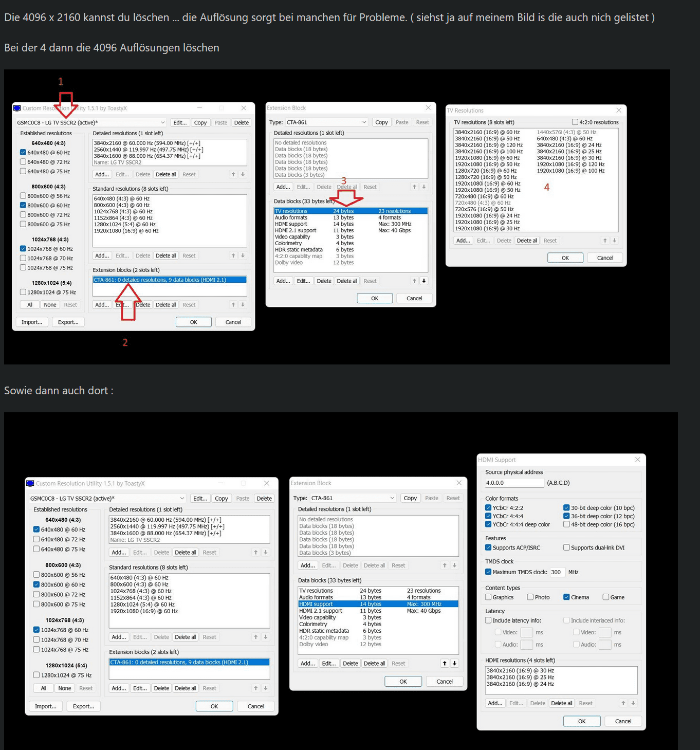Viewport: 700px width, 750px height.
Task: Close the HDMI Support window
Action: (x=637, y=460)
